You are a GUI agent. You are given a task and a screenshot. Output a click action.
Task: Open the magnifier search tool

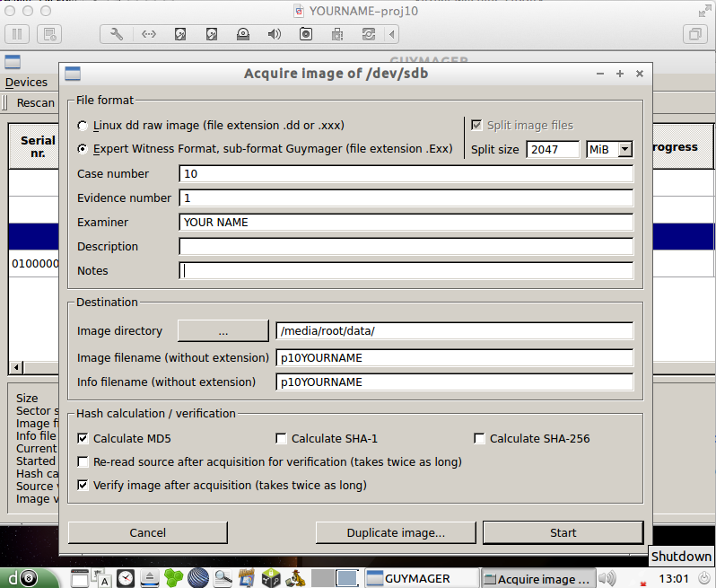tap(223, 578)
